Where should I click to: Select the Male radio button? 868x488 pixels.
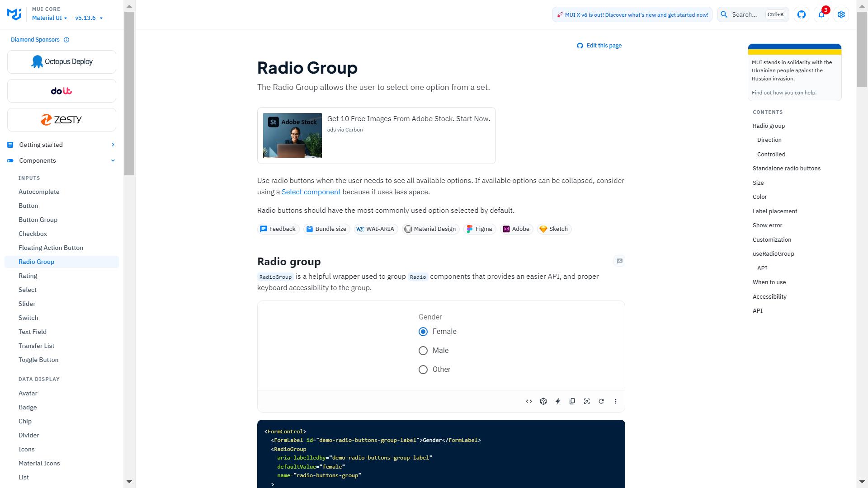(423, 350)
